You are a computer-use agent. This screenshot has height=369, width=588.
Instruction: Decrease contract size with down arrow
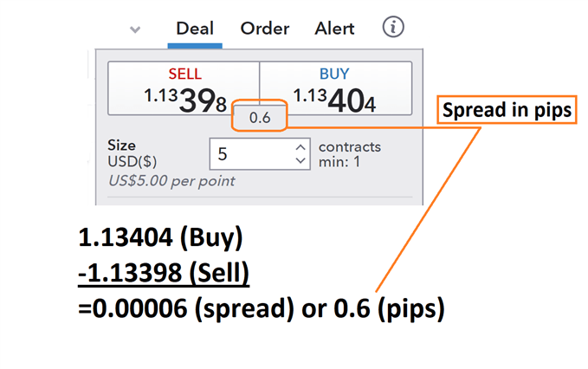pyautogui.click(x=300, y=160)
